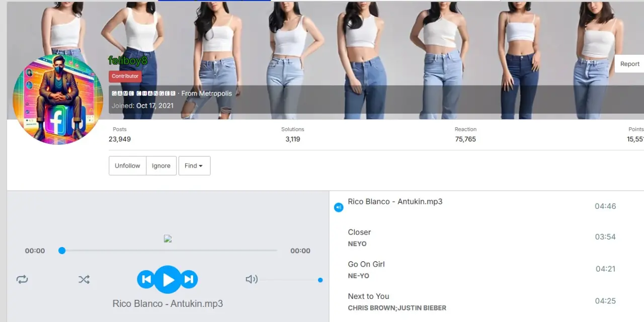Open the feliboy8 profile avatar
Image resolution: width=644 pixels, height=322 pixels.
pos(58,99)
